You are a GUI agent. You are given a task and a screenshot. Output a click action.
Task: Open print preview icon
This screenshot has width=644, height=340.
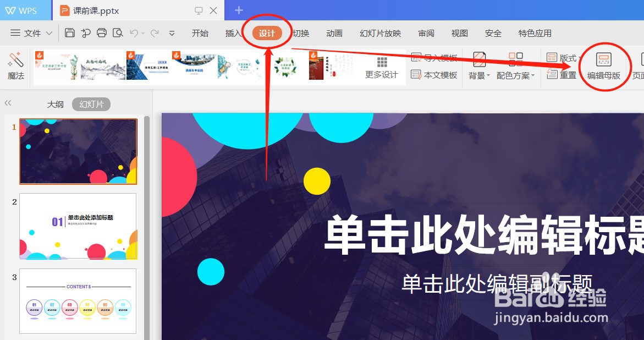click(118, 33)
